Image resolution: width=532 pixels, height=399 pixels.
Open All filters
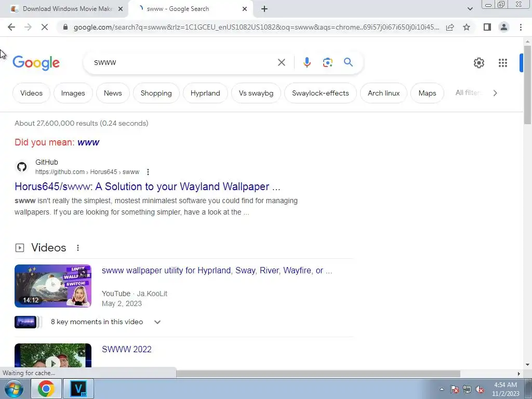(468, 92)
